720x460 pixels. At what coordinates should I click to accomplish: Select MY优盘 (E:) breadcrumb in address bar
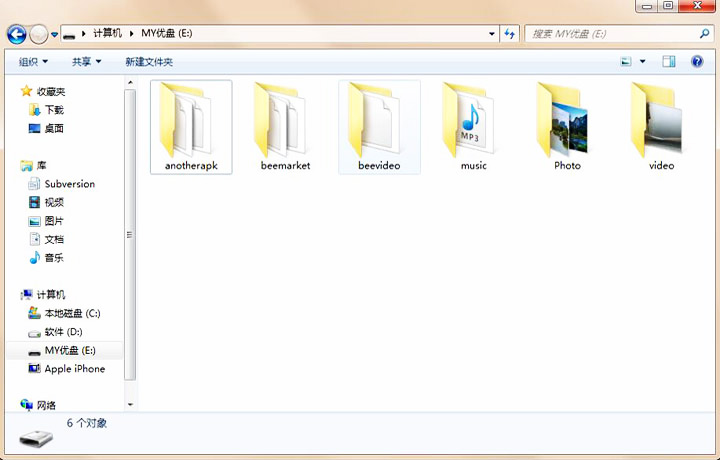(167, 34)
